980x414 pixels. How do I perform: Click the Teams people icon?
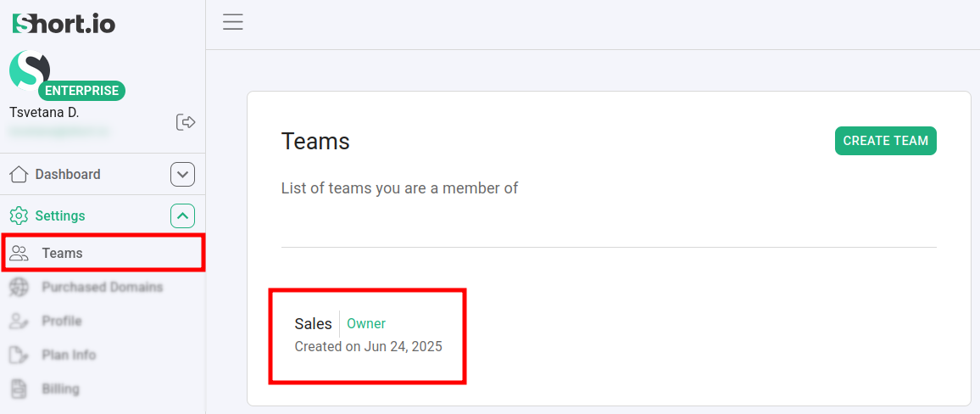point(19,253)
